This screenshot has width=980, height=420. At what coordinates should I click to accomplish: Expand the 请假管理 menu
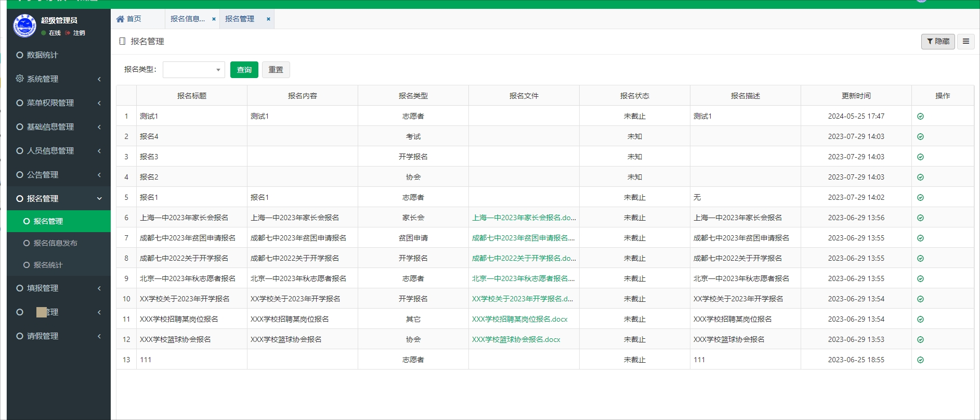click(59, 336)
